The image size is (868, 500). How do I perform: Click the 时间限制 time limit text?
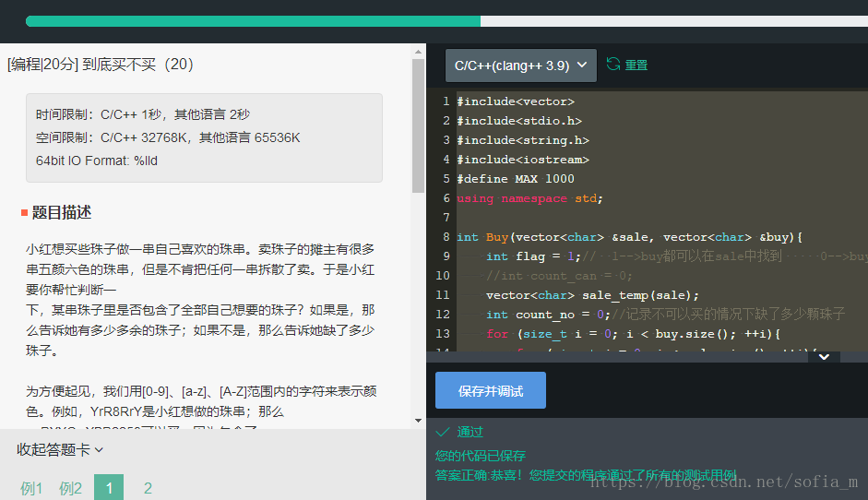click(x=143, y=114)
